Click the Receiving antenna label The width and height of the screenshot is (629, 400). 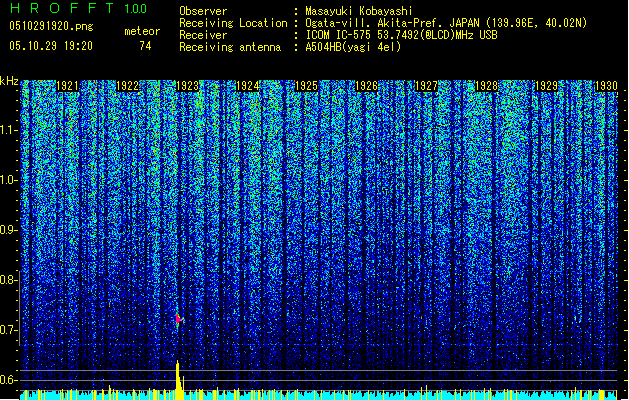click(x=230, y=47)
